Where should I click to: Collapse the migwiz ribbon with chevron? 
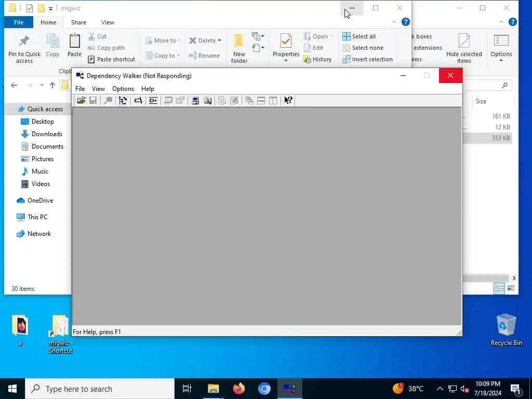(x=394, y=22)
